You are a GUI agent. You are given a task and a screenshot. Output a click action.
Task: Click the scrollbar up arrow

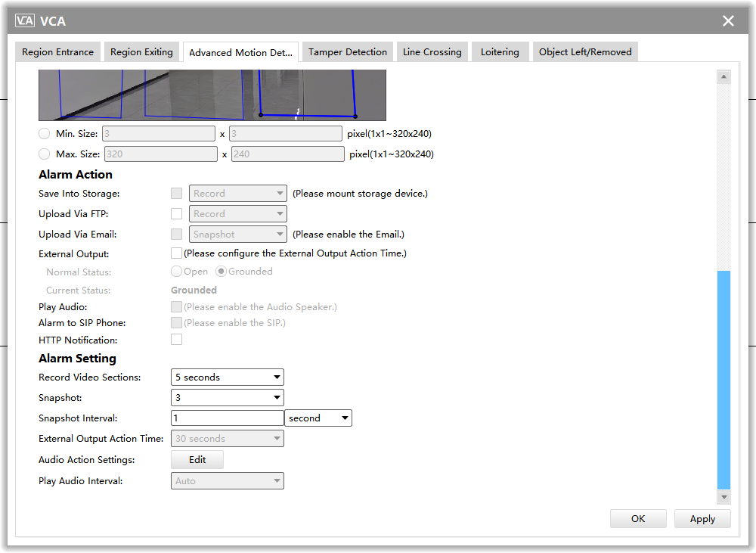pyautogui.click(x=723, y=76)
